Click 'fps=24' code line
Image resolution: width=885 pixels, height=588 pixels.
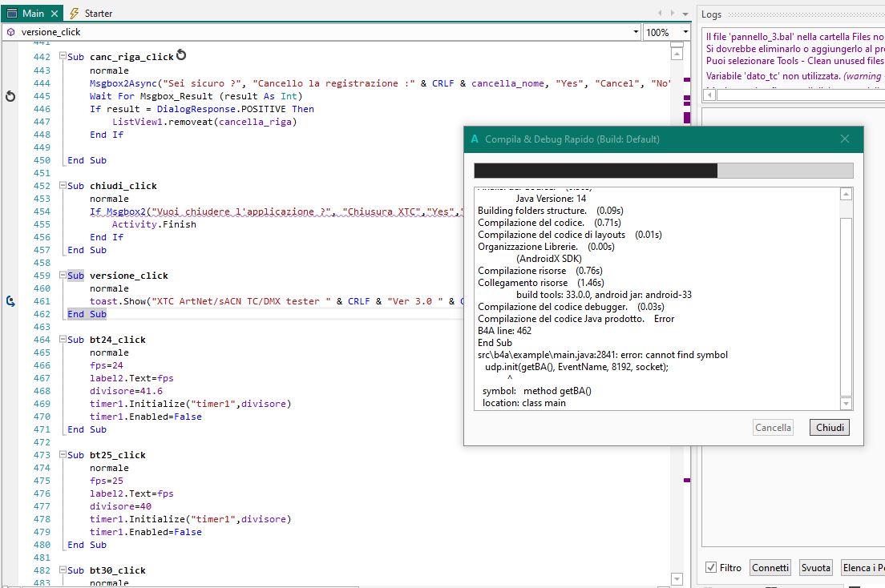click(106, 365)
